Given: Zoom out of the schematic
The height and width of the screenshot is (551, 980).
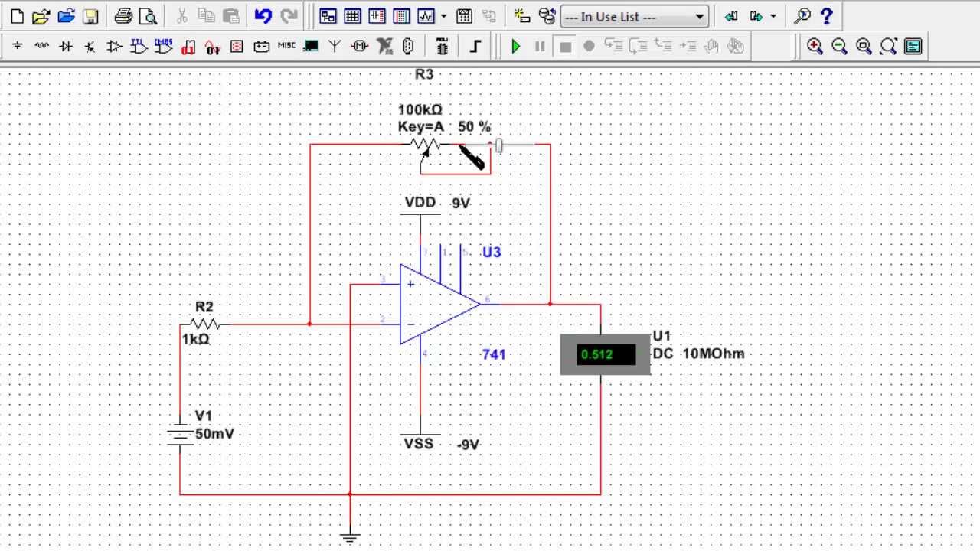Looking at the screenshot, I should pyautogui.click(x=839, y=47).
